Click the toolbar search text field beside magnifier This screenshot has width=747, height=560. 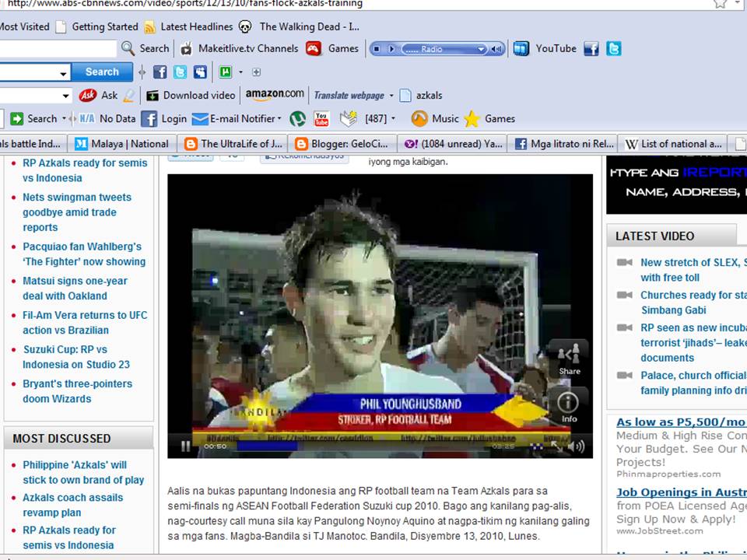coord(57,48)
